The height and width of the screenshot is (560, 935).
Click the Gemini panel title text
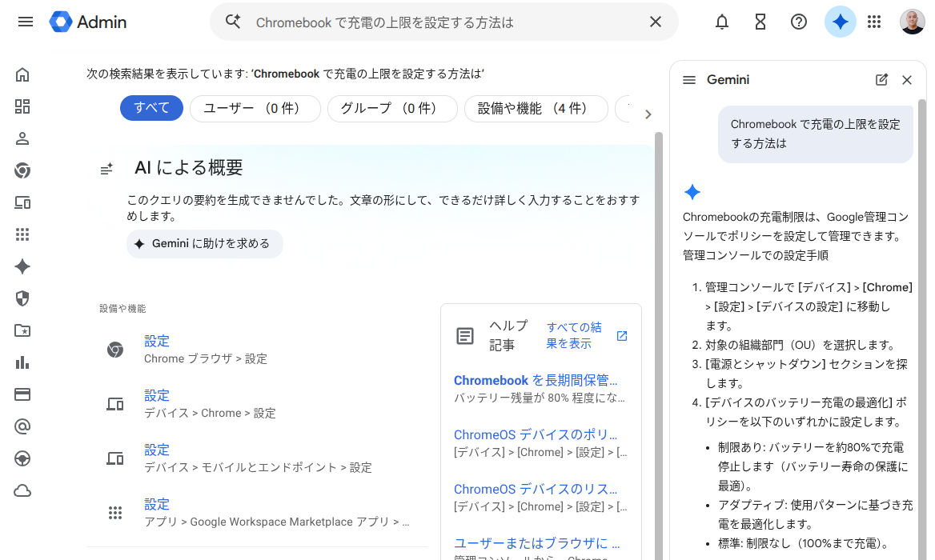(728, 80)
